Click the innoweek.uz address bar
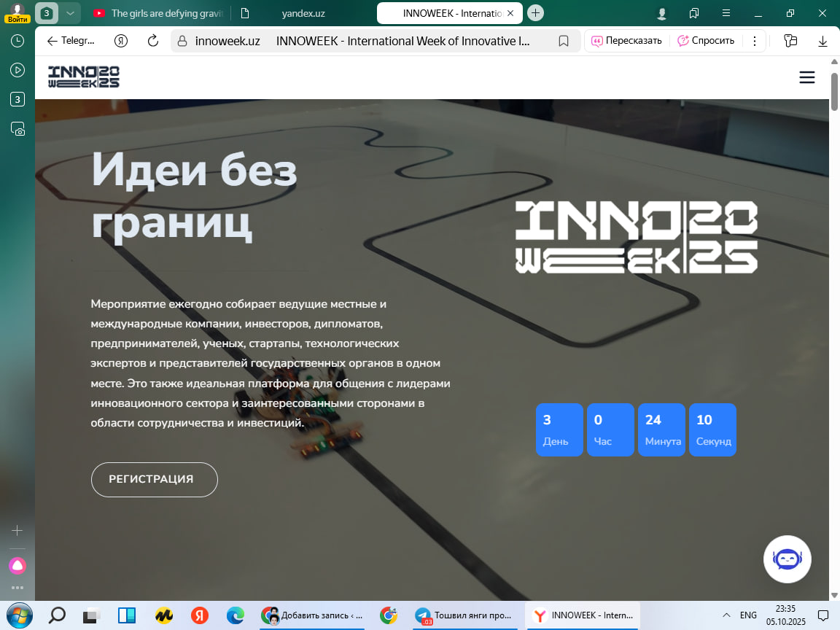Viewport: 840px width, 630px height. pyautogui.click(x=365, y=41)
